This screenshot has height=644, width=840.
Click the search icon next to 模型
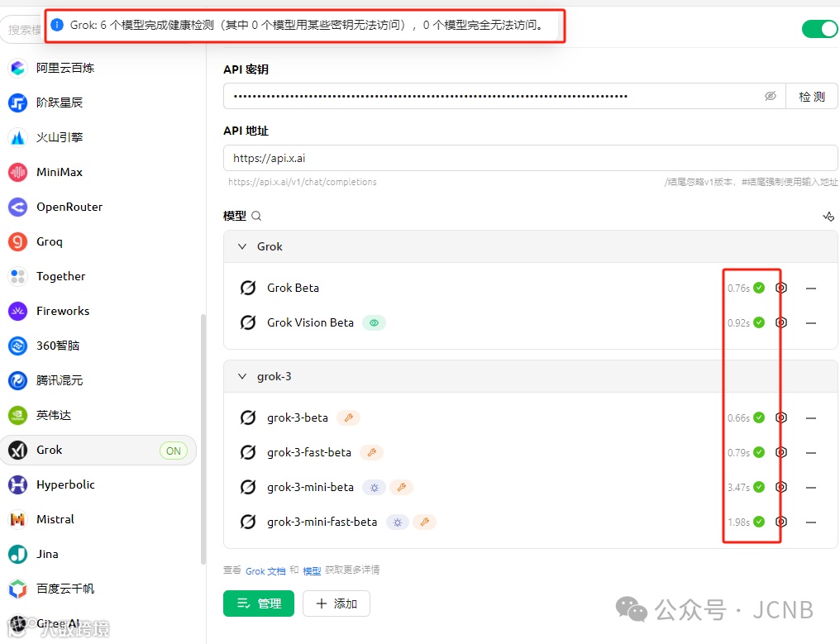pos(256,216)
